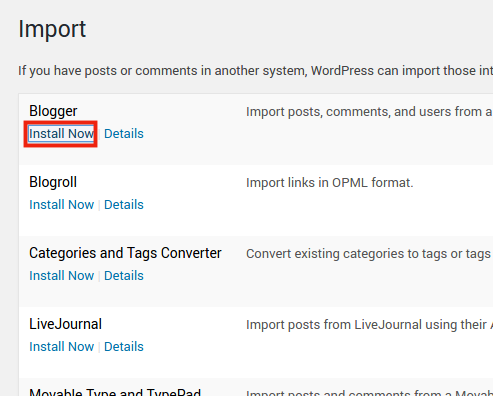493x396 pixels.
Task: Click the 'Import links in OPML format' description
Action: tap(330, 183)
